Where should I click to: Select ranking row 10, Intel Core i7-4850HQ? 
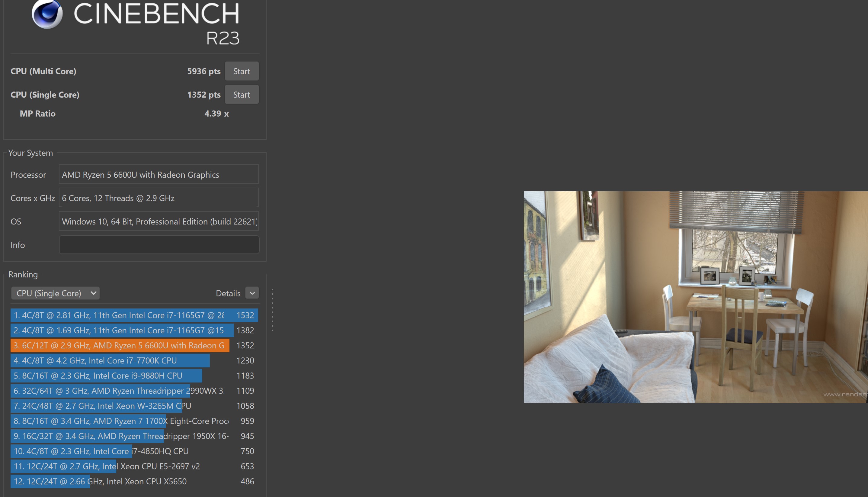click(134, 451)
